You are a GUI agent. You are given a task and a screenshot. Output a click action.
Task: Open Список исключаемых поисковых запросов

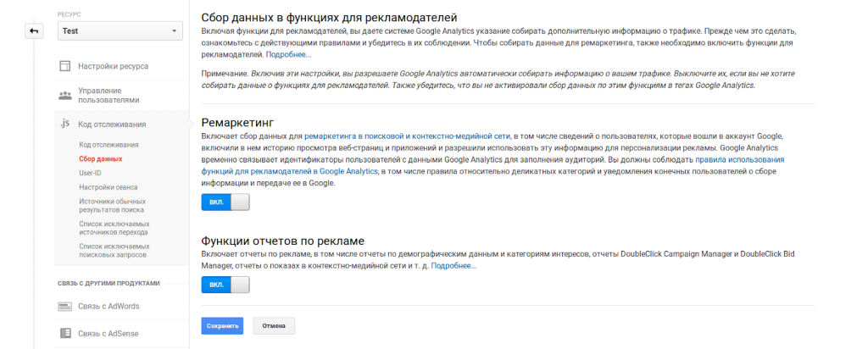114,251
